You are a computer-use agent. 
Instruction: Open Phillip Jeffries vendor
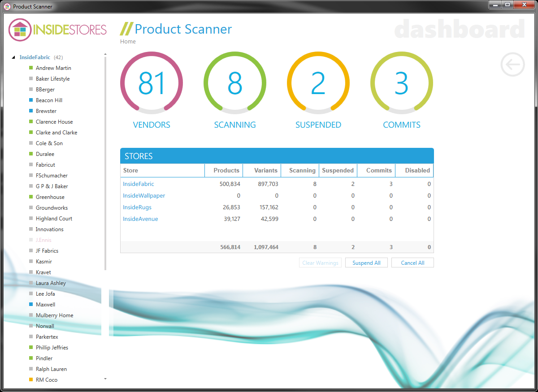[52, 348]
